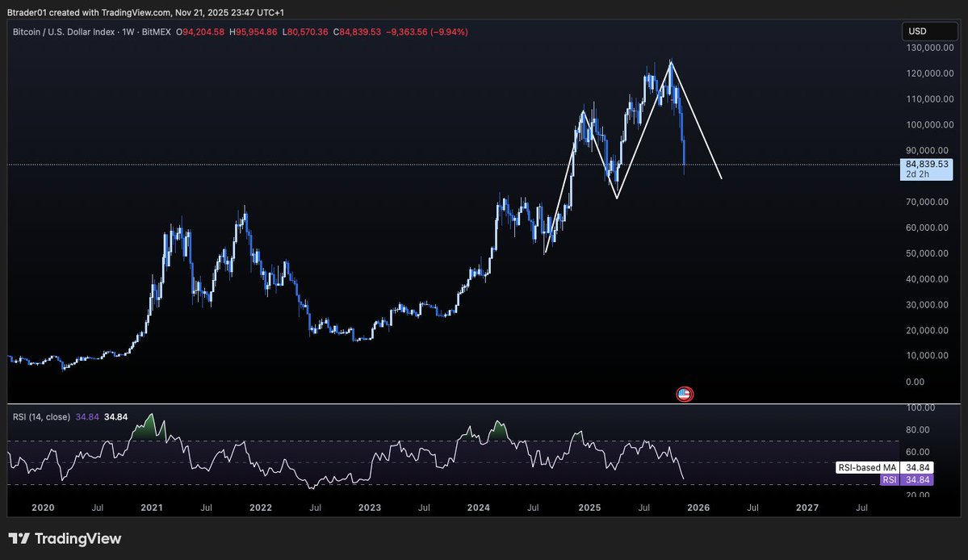Click the US flag economic event icon
Viewport: 968px width, 560px height.
coord(684,394)
